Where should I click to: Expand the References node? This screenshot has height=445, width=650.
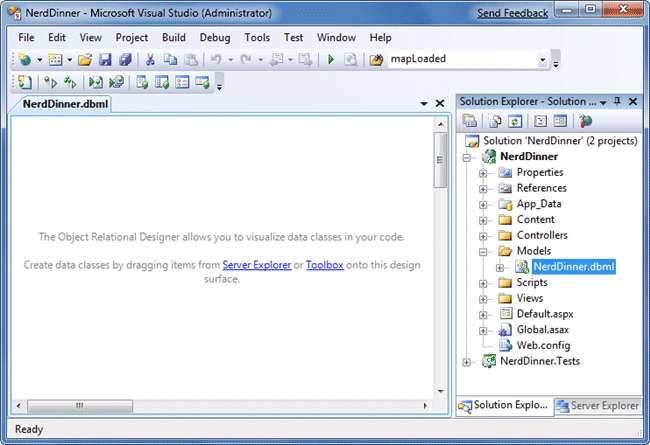(x=483, y=189)
